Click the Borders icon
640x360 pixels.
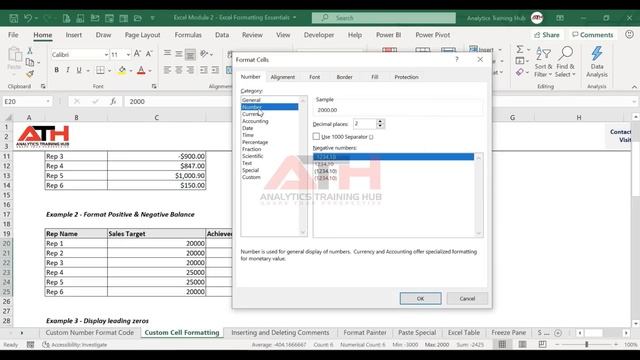100,70
